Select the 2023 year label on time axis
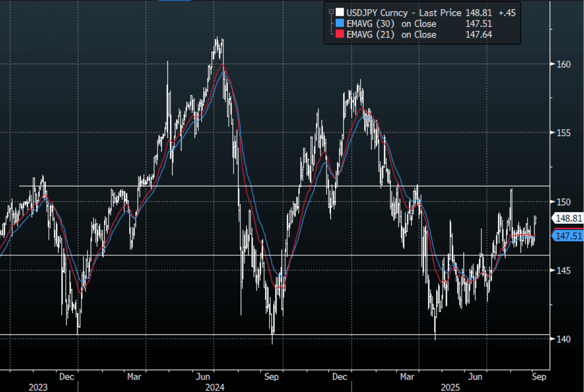This screenshot has width=584, height=392. click(38, 387)
